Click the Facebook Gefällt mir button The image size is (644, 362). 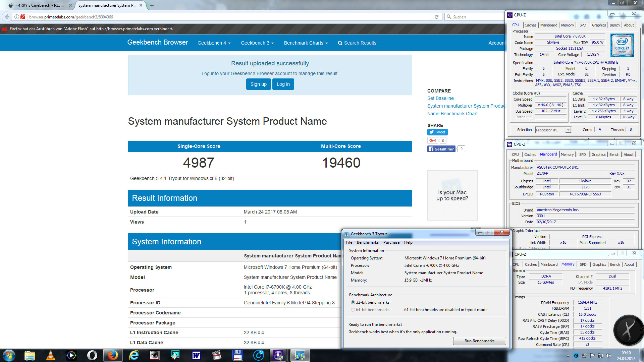coord(441,149)
